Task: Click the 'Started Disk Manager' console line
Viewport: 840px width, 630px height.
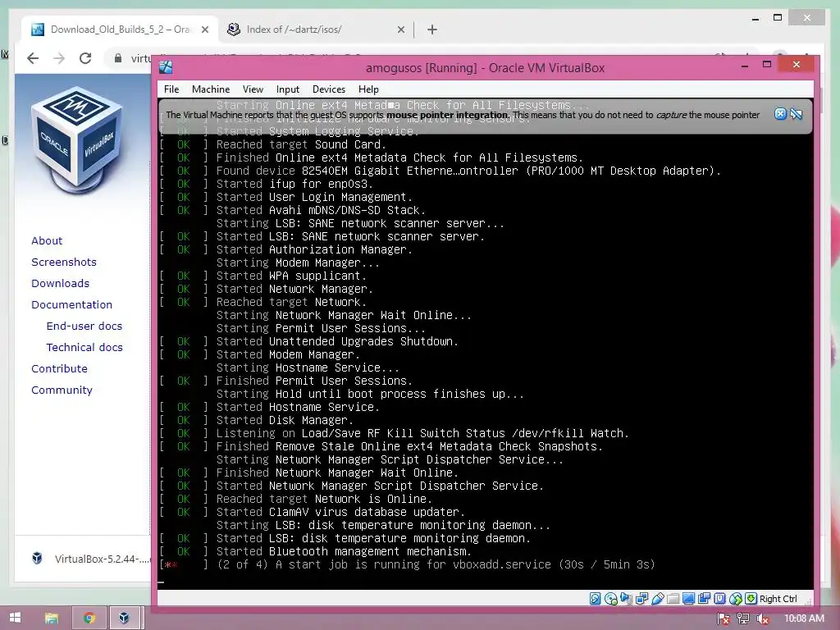Action: click(257, 420)
